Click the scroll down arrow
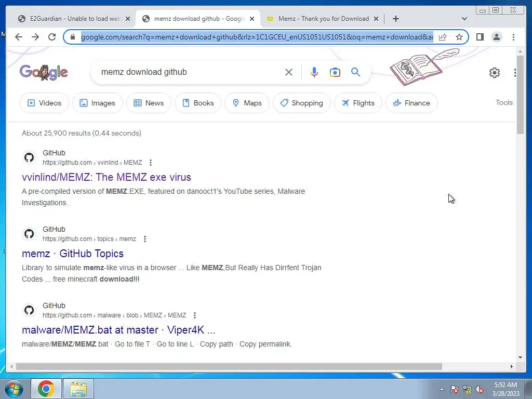Viewport: 532px width, 399px height. pyautogui.click(x=521, y=357)
